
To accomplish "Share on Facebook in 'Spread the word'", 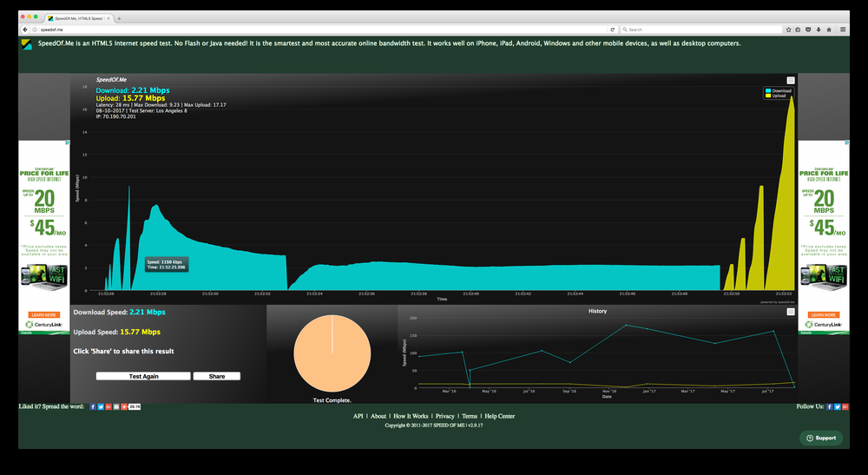I will coord(93,407).
